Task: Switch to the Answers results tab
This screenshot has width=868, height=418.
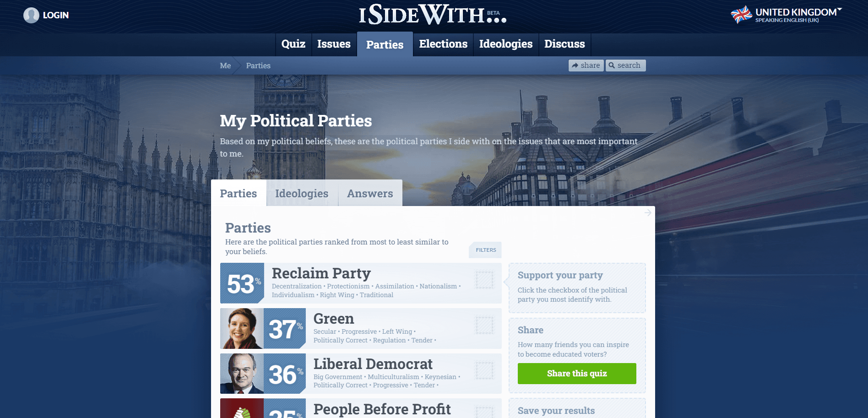Action: [x=370, y=193]
